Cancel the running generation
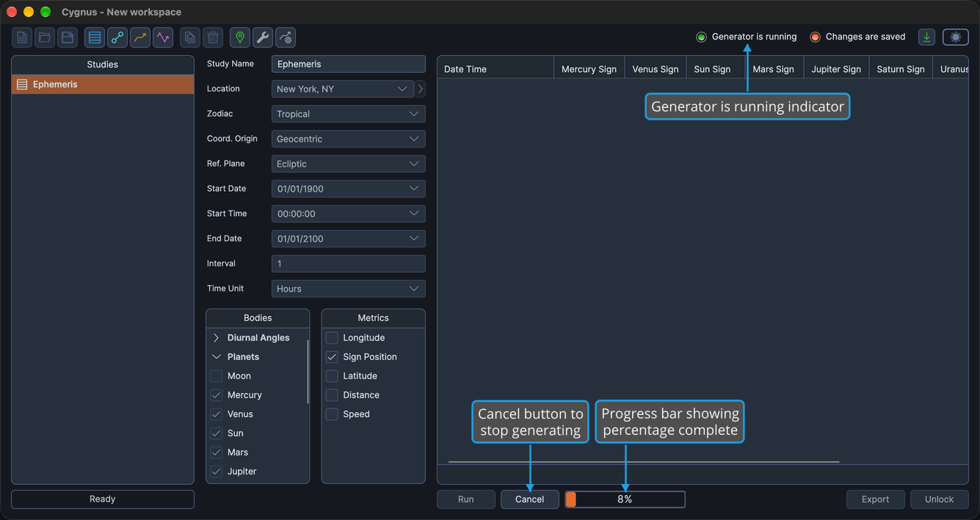This screenshot has height=520, width=980. pos(529,499)
